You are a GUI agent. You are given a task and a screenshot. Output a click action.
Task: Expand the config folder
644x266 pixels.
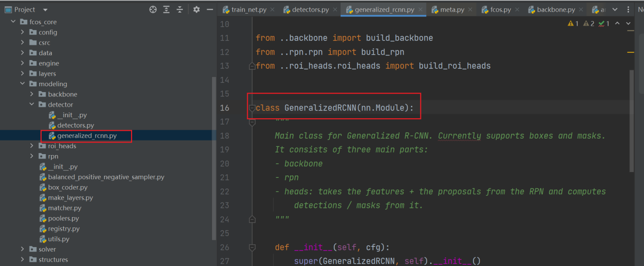[x=22, y=32]
